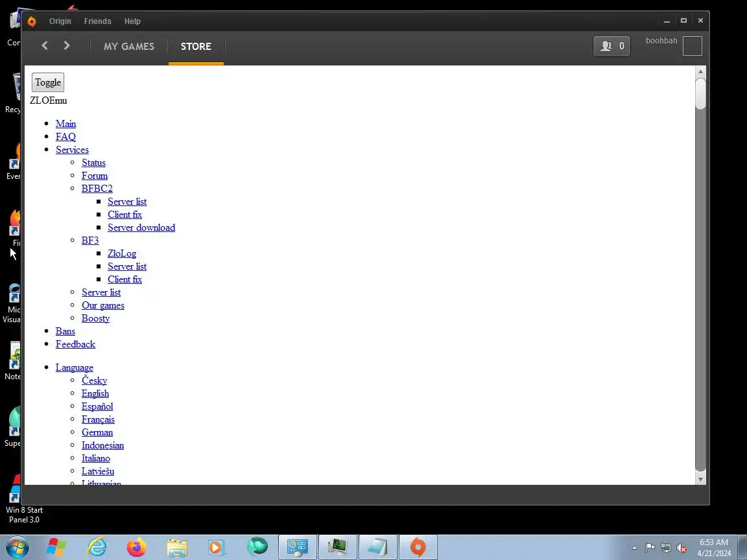This screenshot has height=560, width=747.
Task: Click the muted volume icon in tray
Action: point(682,548)
